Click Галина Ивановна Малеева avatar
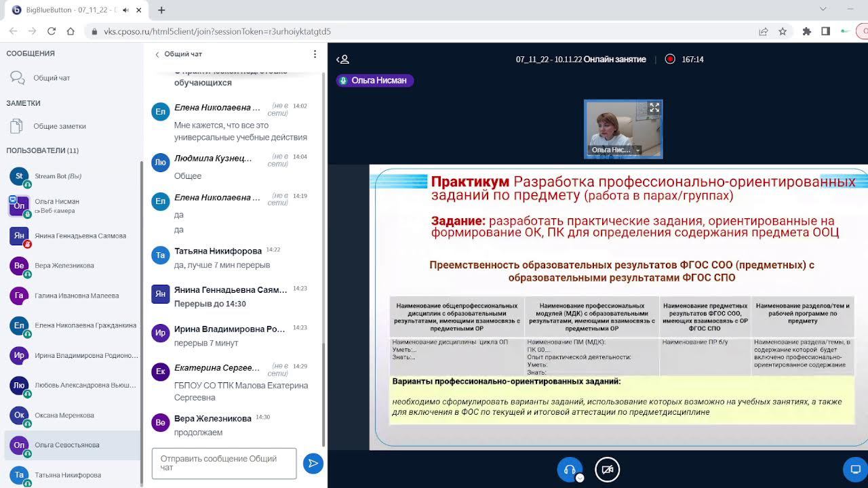 coord(19,296)
